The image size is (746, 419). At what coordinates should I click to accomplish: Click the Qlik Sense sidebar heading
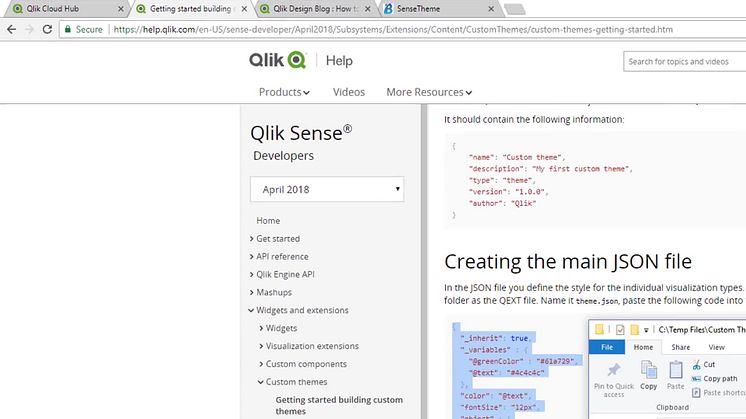pyautogui.click(x=301, y=133)
